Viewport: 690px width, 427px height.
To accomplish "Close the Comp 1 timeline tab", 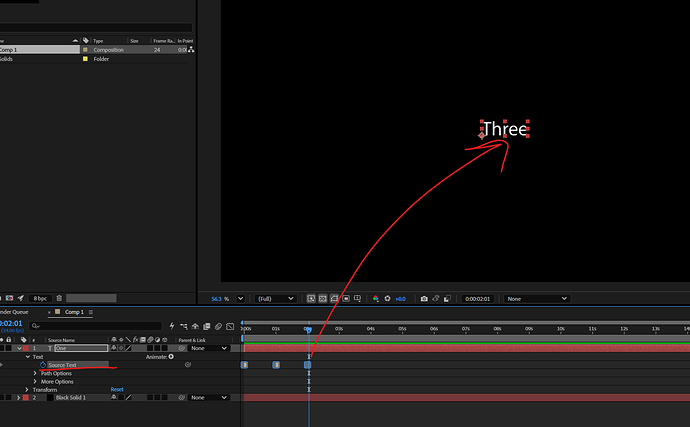I will click(49, 312).
